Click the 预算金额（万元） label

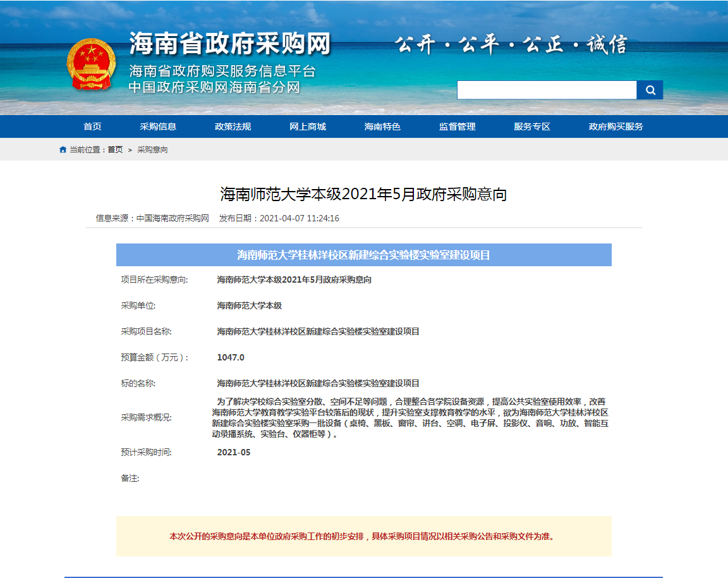tap(155, 357)
